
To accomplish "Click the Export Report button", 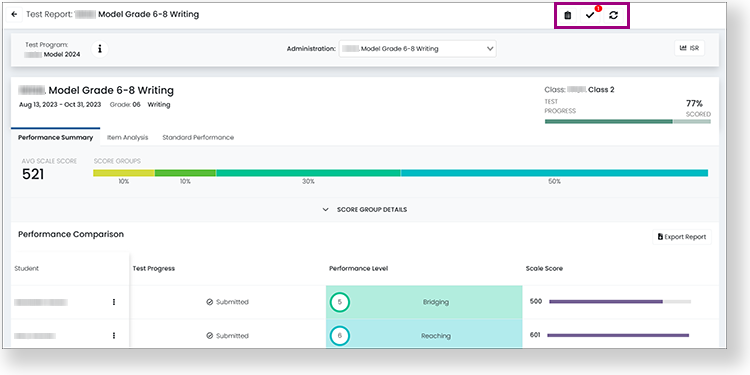I will [x=682, y=237].
